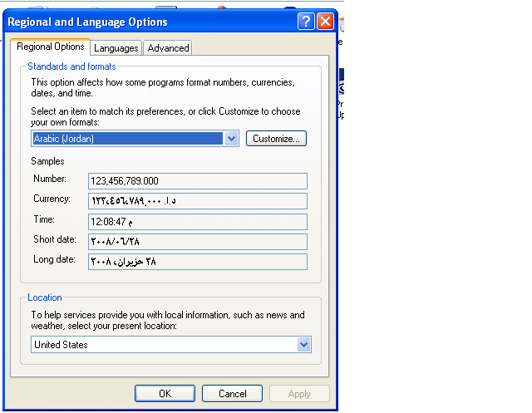This screenshot has width=532, height=413.
Task: Click the Help question mark button
Action: pyautogui.click(x=306, y=22)
